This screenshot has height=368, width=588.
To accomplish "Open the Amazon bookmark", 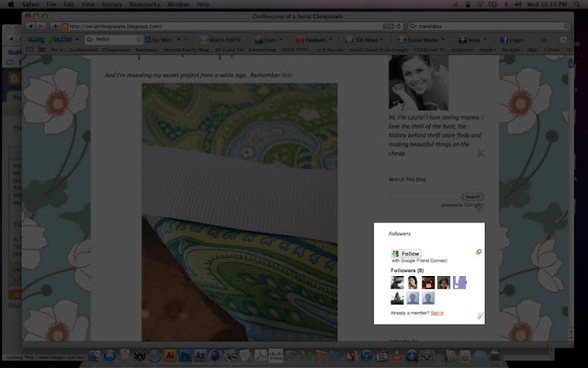I will [511, 50].
